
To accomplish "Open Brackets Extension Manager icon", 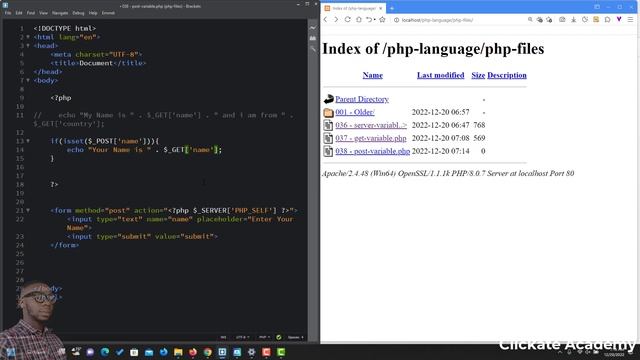I will (313, 38).
